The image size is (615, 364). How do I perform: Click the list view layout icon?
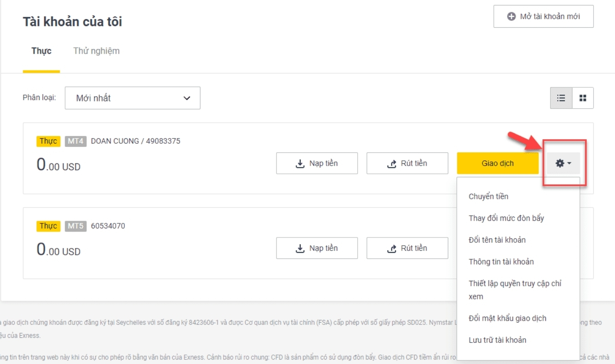(561, 98)
